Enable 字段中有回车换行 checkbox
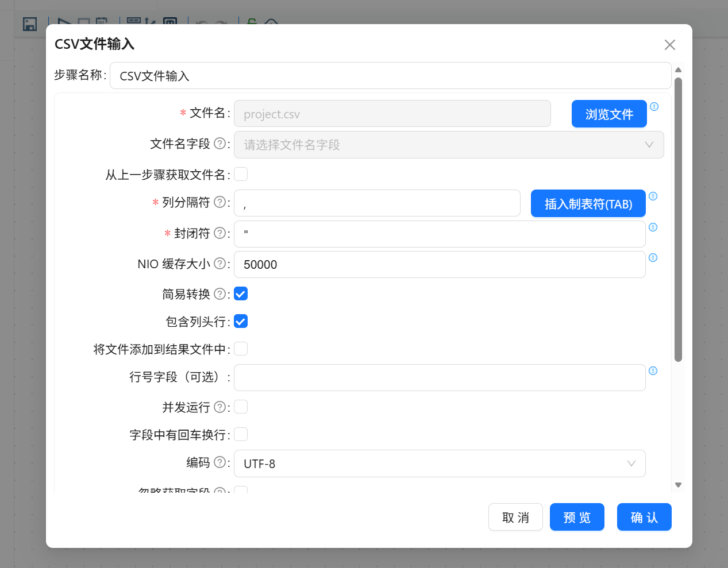Screen dimensions: 728x568 241,434
